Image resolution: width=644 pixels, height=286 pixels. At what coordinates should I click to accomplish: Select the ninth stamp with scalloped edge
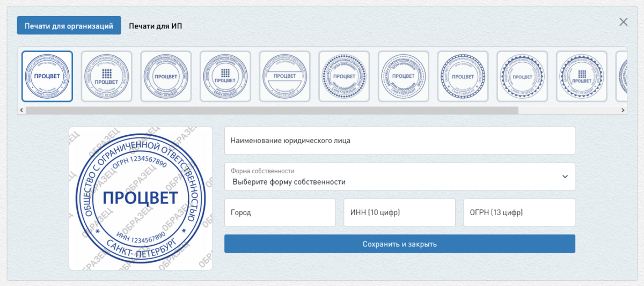[x=522, y=76]
